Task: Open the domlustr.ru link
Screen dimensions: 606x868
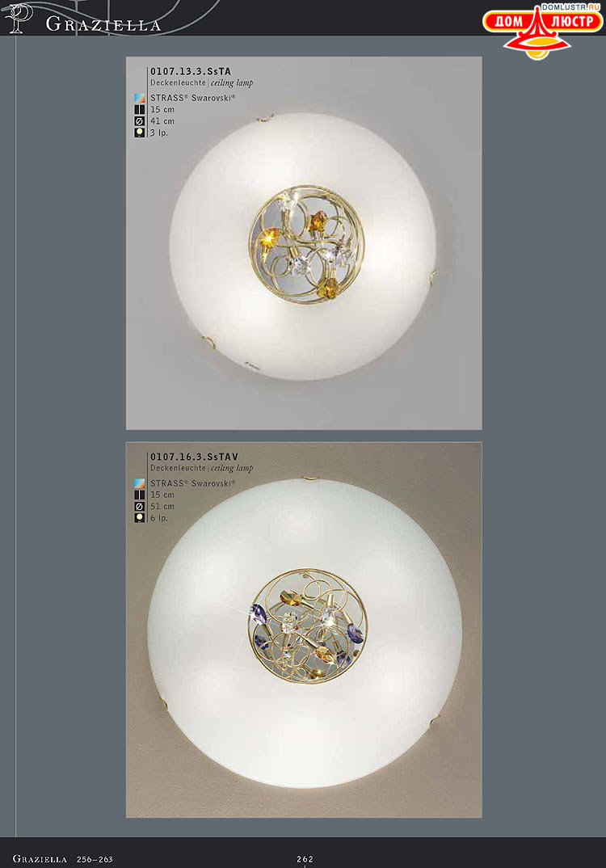Action: click(x=570, y=7)
